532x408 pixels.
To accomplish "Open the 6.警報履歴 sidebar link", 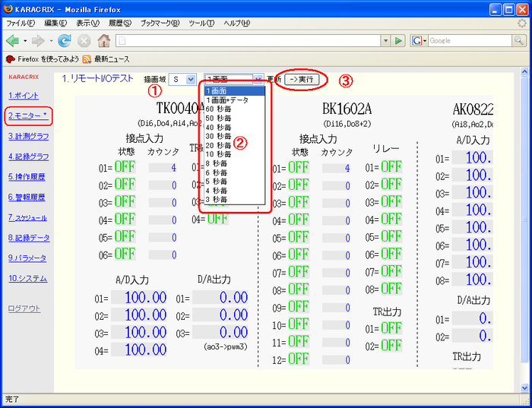I will click(27, 198).
